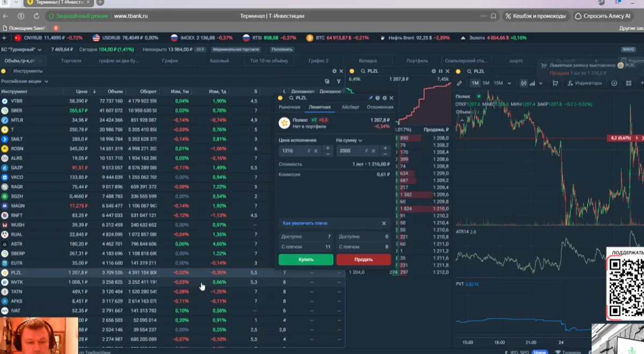Click export table icon next to filter
644x354 pixels.
(x=327, y=81)
